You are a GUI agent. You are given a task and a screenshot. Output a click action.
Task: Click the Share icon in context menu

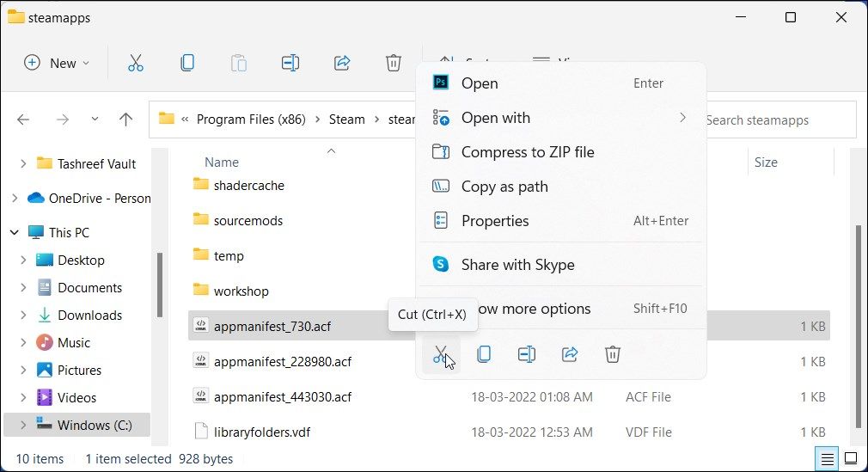tap(570, 354)
